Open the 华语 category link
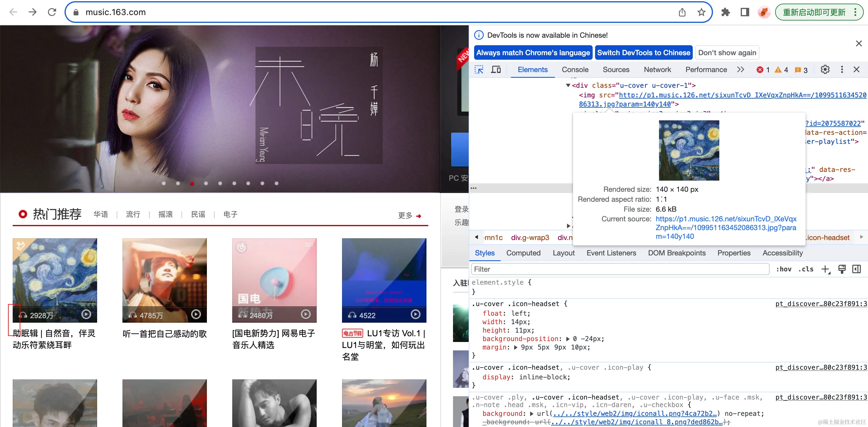Image resolution: width=868 pixels, height=427 pixels. [x=100, y=214]
